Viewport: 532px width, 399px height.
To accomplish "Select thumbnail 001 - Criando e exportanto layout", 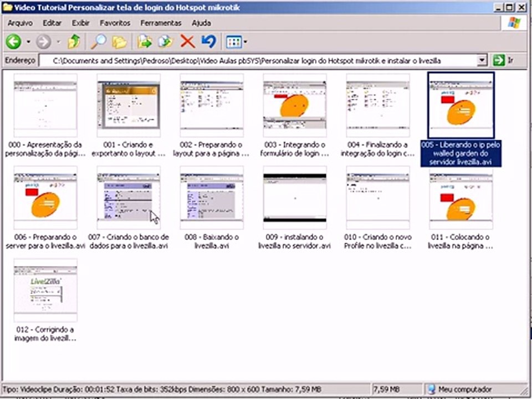I will (x=128, y=105).
